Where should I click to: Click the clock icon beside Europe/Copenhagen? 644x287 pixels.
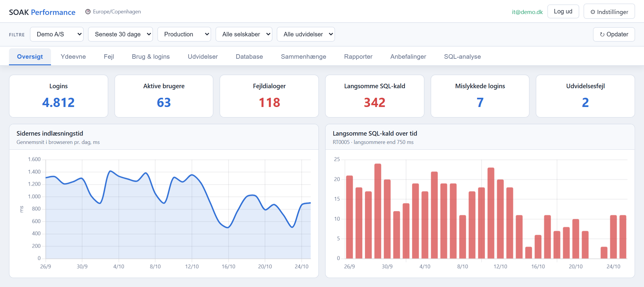pyautogui.click(x=88, y=12)
